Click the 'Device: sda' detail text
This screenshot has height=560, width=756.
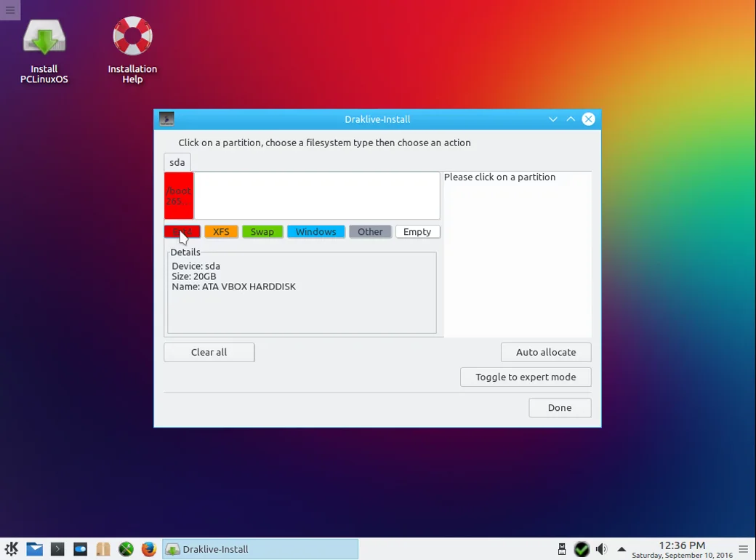tap(196, 266)
